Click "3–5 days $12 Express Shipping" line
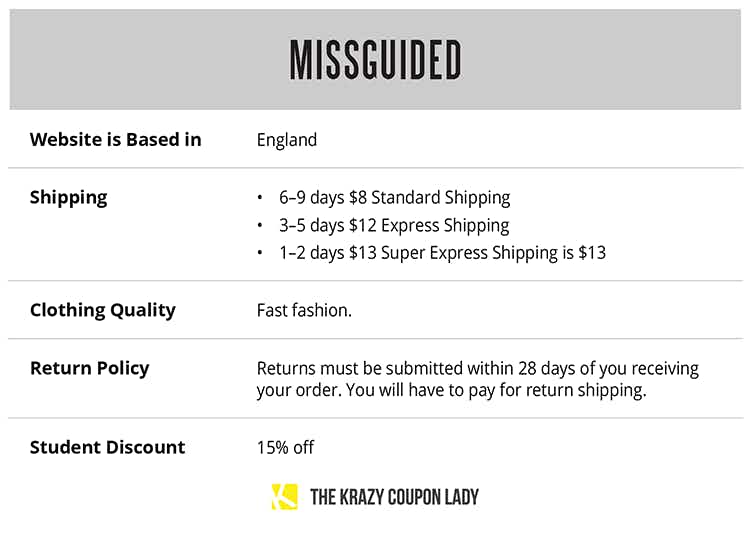The width and height of the screenshot is (750, 537). [x=394, y=226]
